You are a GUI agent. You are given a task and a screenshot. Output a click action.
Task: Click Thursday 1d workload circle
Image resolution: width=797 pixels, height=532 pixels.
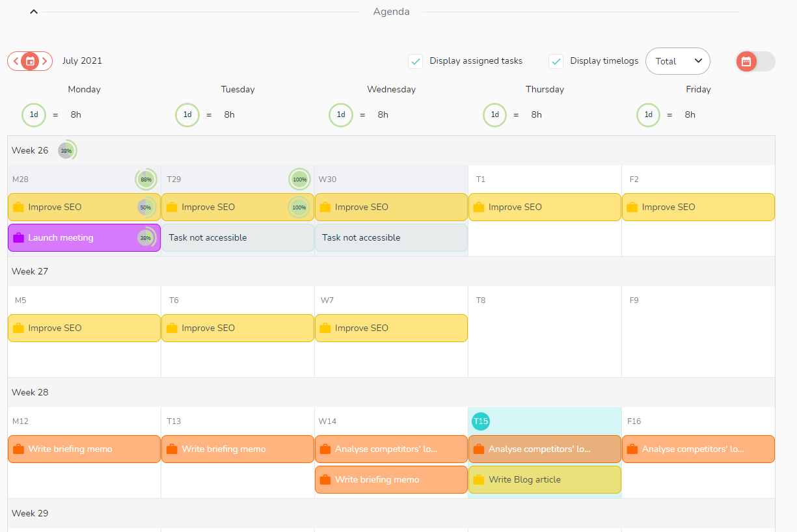(494, 114)
